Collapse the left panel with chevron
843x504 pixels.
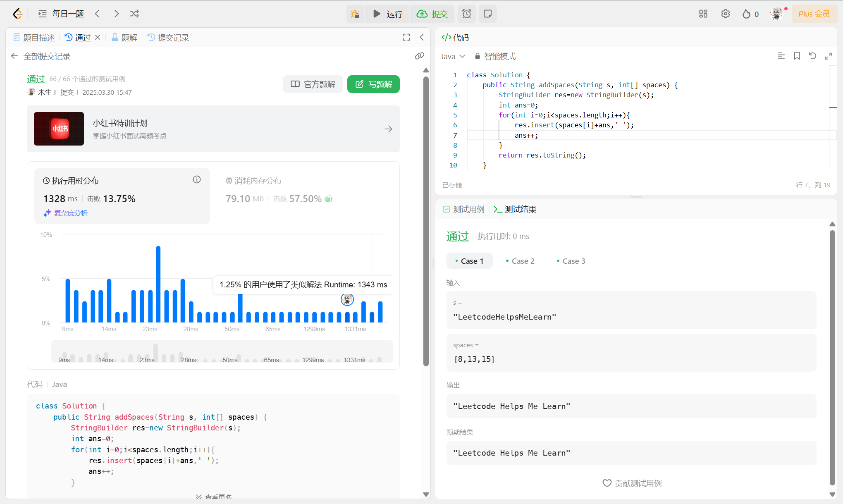pos(422,38)
